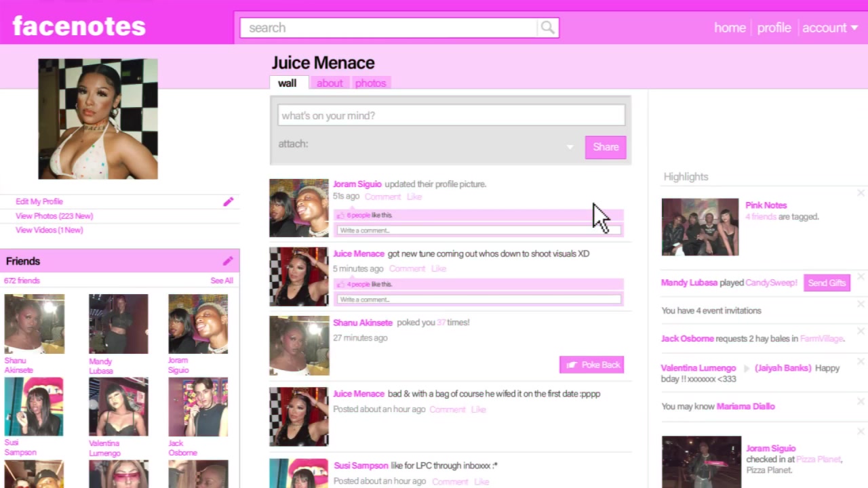Click the Jaiyah Banks name link
Viewport: 868px width, 488px height.
click(783, 368)
